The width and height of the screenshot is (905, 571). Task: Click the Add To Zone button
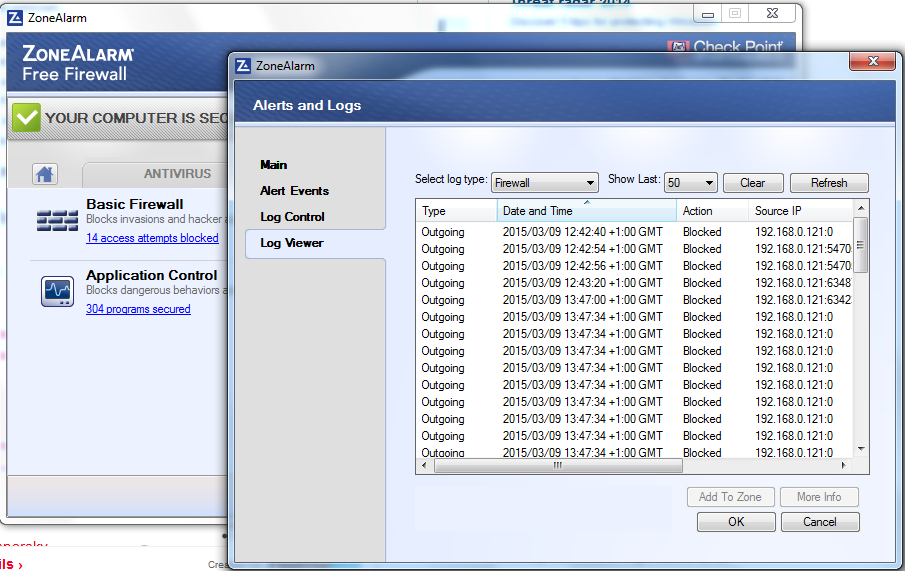tap(730, 497)
